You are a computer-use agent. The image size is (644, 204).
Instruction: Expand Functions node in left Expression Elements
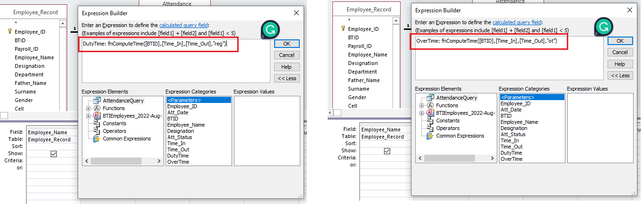[x=88, y=108]
